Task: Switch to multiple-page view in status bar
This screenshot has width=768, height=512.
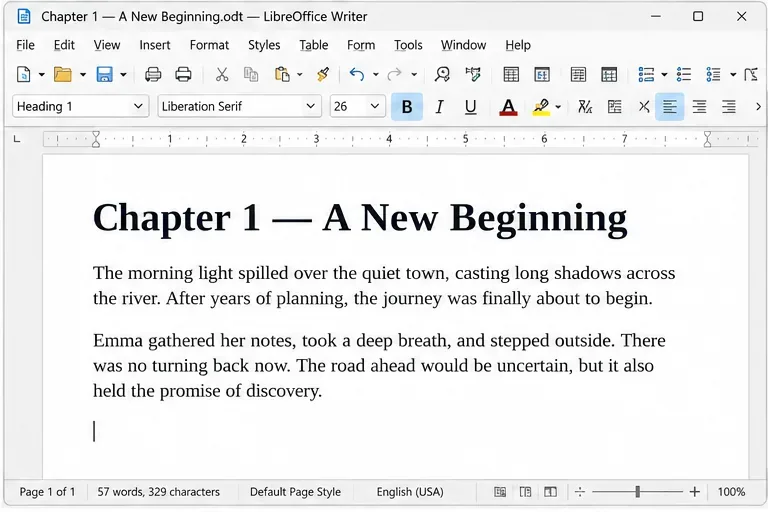Action: [x=525, y=491]
